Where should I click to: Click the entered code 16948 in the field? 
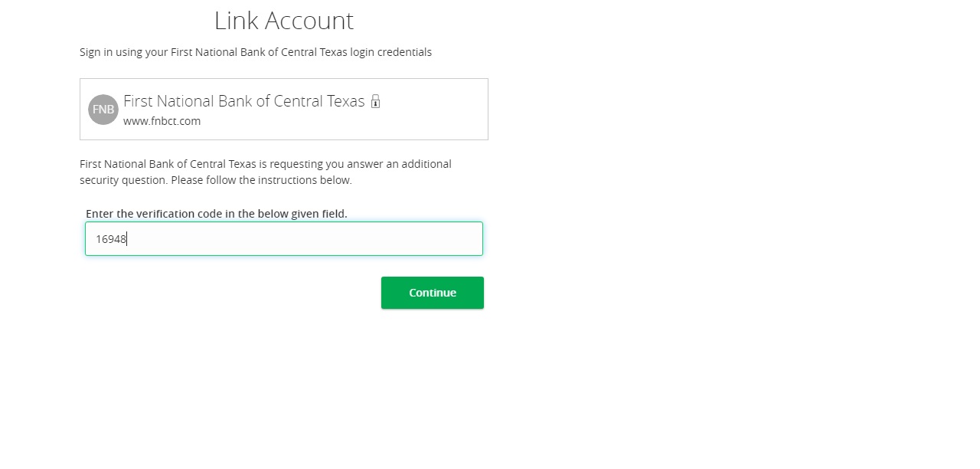tap(111, 239)
